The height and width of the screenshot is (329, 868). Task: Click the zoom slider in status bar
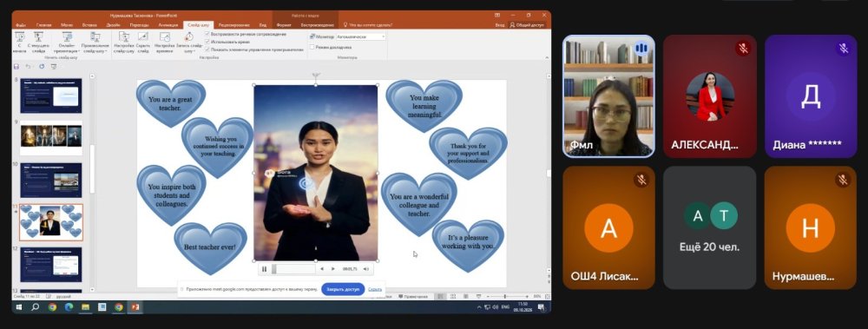(x=508, y=297)
